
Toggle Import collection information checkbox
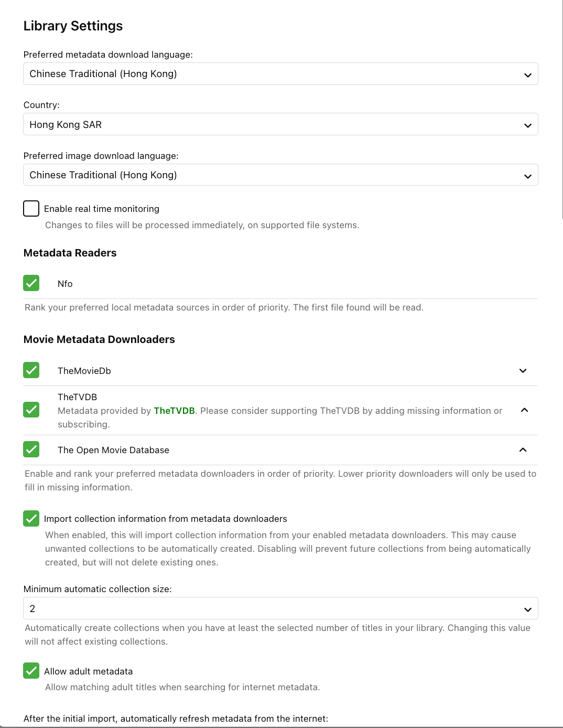click(31, 519)
